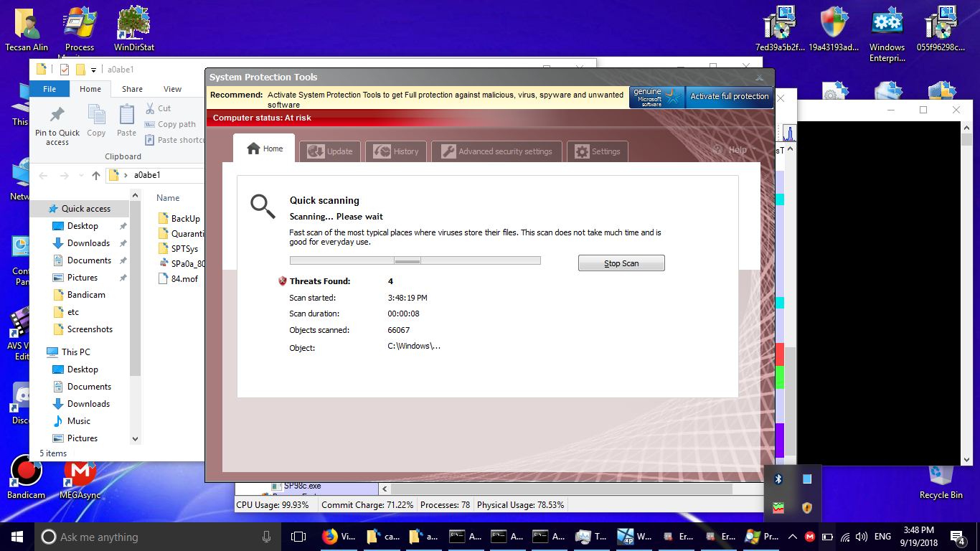The height and width of the screenshot is (551, 980).
Task: Select the Downloads folder under Quick access
Action: 88,243
